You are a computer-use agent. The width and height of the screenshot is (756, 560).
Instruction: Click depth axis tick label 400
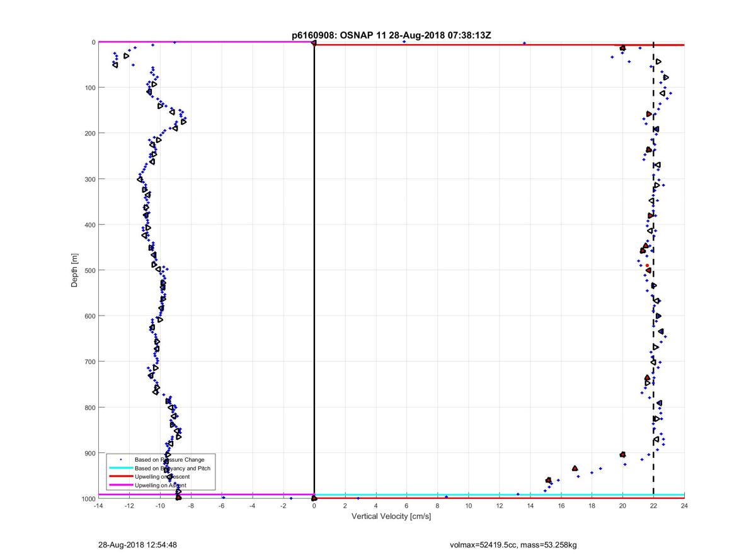(x=89, y=224)
